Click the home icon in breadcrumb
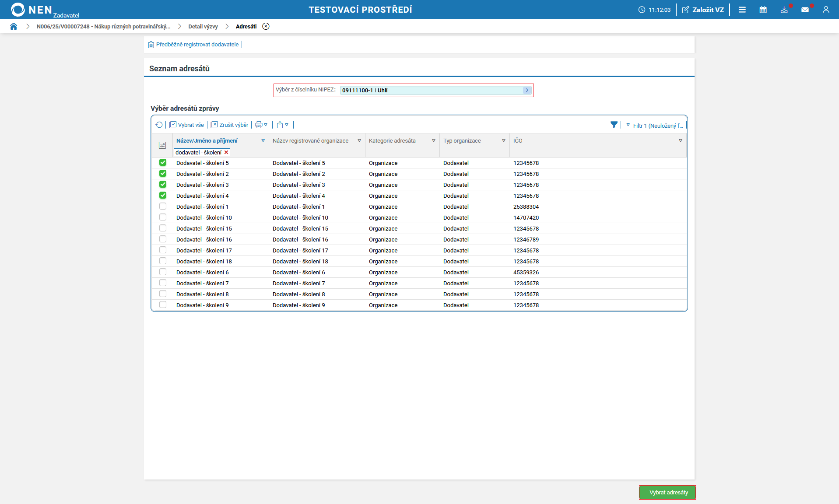The width and height of the screenshot is (839, 504). [x=14, y=26]
